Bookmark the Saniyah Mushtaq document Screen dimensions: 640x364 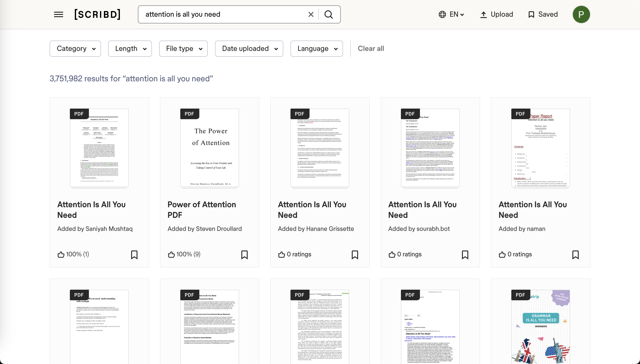[134, 255]
